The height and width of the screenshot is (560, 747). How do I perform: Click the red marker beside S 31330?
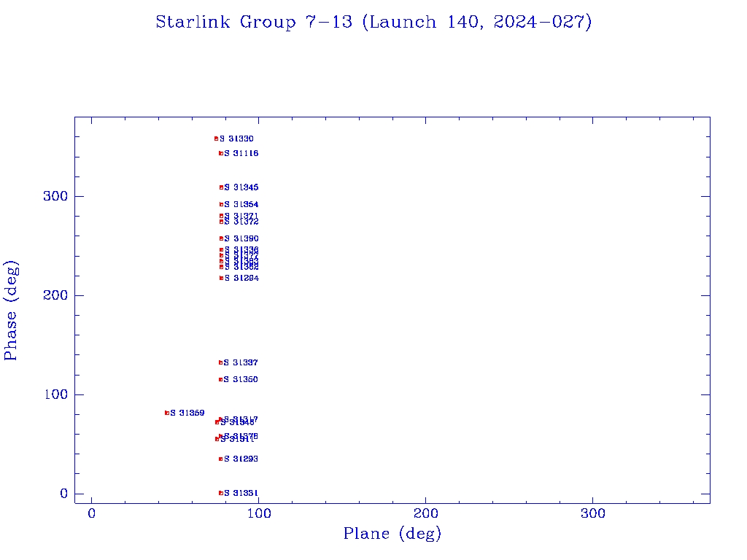click(x=216, y=139)
